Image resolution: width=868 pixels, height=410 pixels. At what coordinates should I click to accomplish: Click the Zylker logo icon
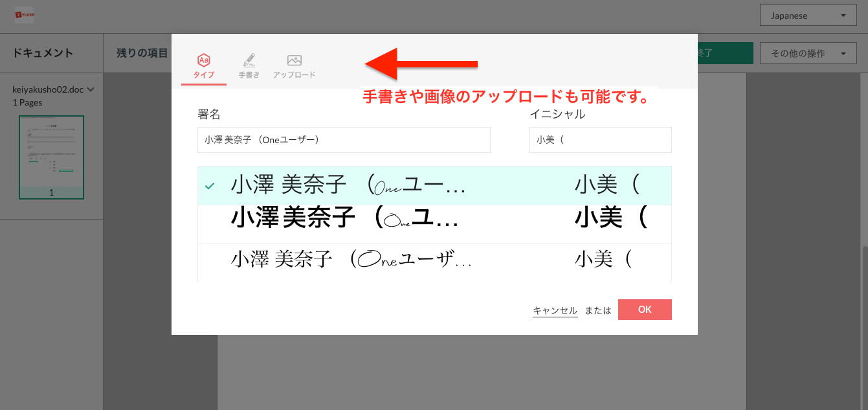coord(25,15)
